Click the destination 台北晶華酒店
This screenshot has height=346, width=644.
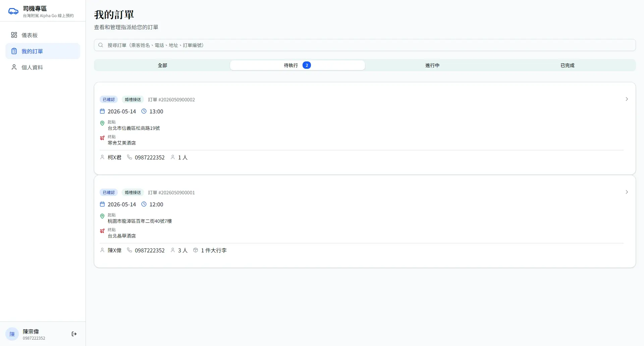pyautogui.click(x=122, y=236)
